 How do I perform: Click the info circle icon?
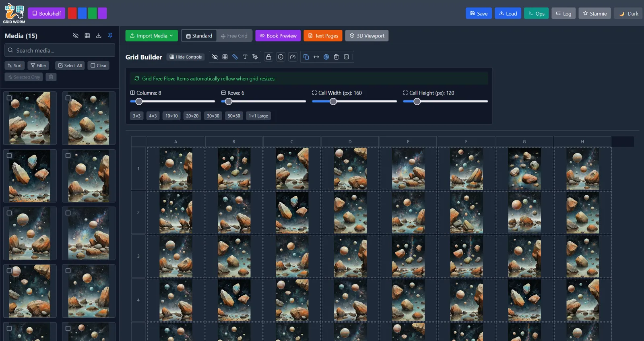pos(281,57)
